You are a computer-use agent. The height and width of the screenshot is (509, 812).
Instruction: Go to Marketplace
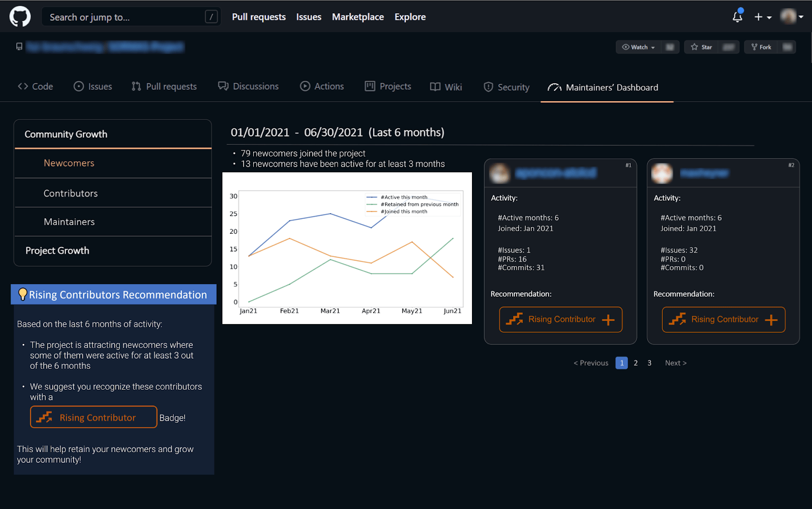tap(358, 17)
